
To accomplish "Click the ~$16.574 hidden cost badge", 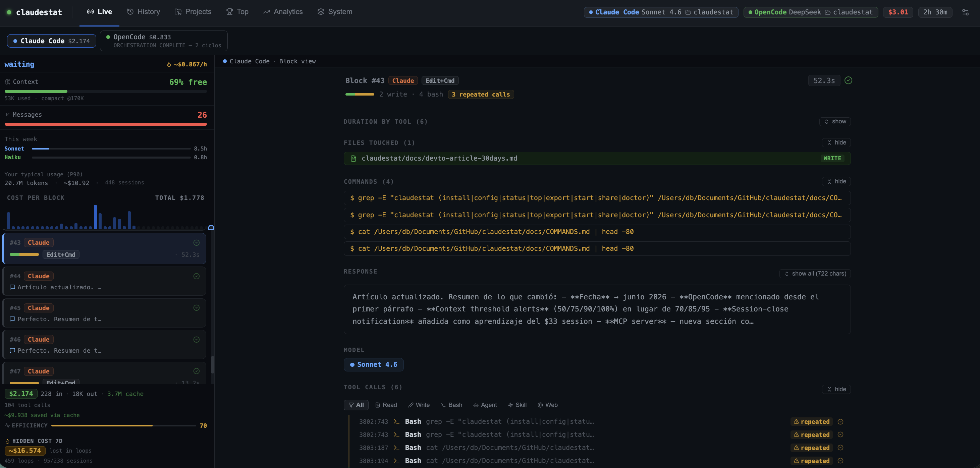I will (x=25, y=451).
